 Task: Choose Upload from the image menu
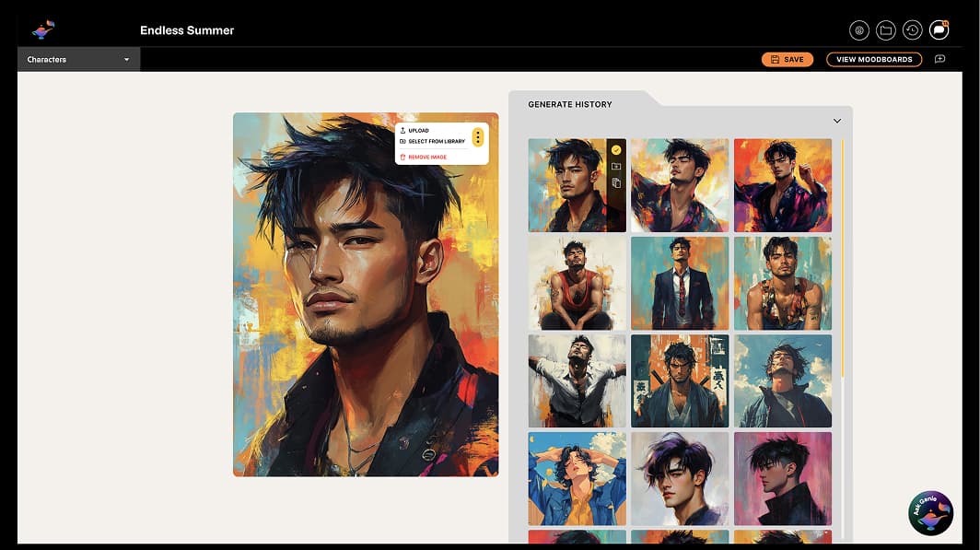[414, 131]
